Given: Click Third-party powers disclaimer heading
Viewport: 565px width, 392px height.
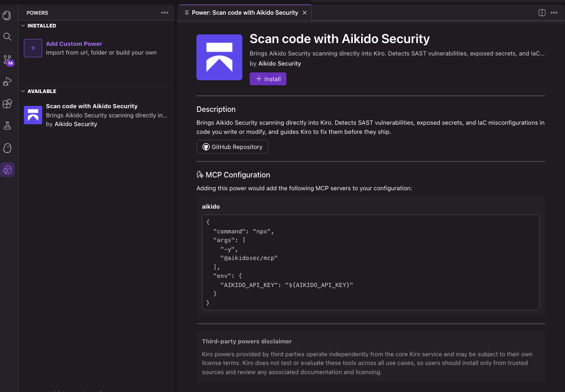Looking at the screenshot, I should click(247, 342).
